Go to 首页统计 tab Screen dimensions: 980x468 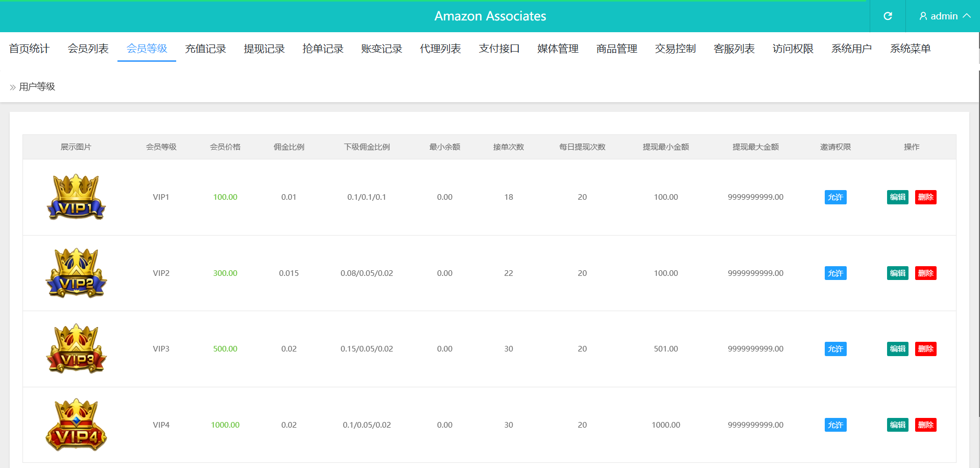tap(29, 49)
